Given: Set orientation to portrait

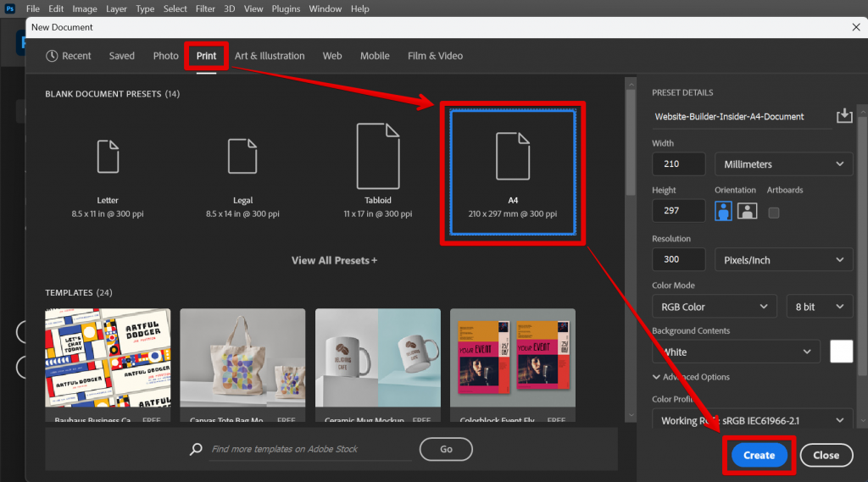Looking at the screenshot, I should pyautogui.click(x=723, y=211).
